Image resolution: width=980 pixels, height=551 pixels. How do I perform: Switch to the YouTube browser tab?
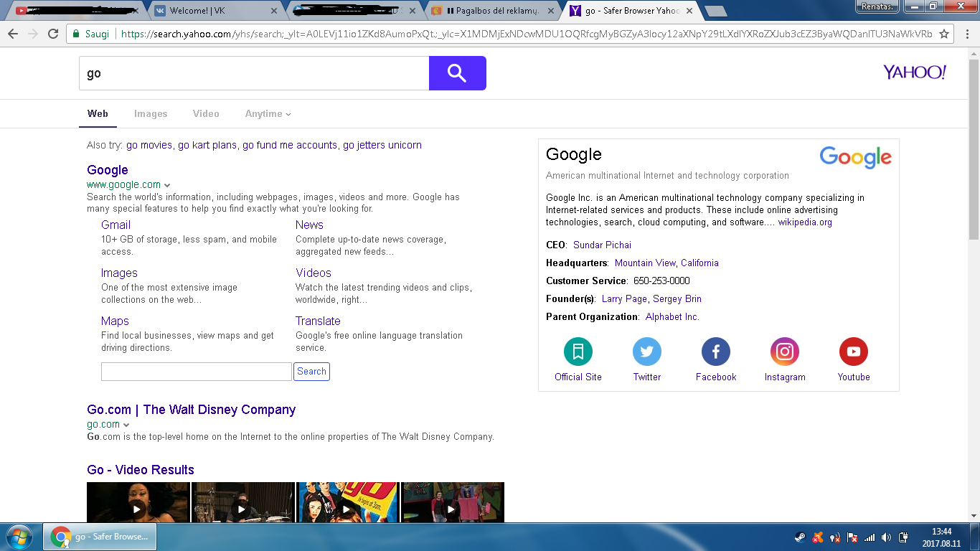(76, 11)
